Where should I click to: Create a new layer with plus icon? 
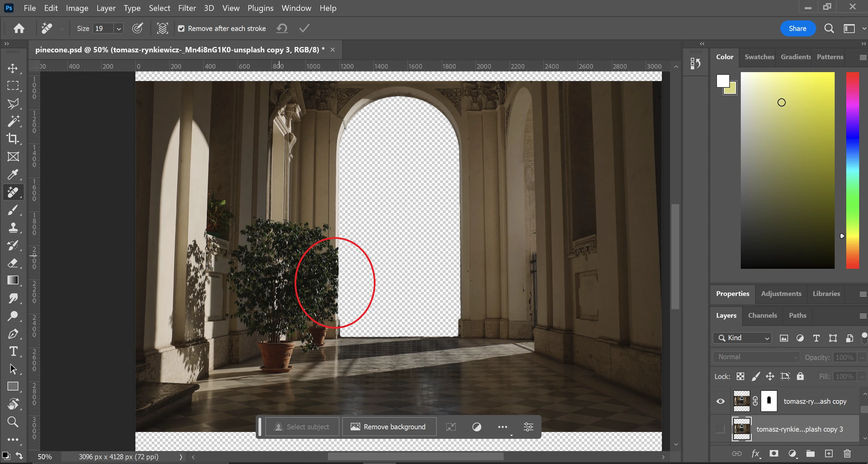829,453
